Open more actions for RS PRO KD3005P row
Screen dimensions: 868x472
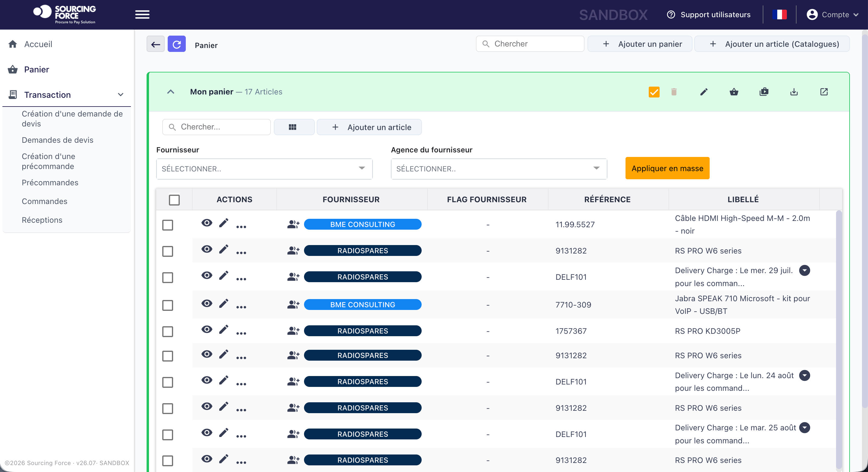(x=241, y=333)
